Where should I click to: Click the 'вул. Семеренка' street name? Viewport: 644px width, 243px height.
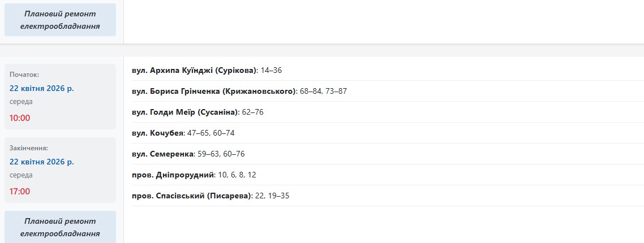162,154
